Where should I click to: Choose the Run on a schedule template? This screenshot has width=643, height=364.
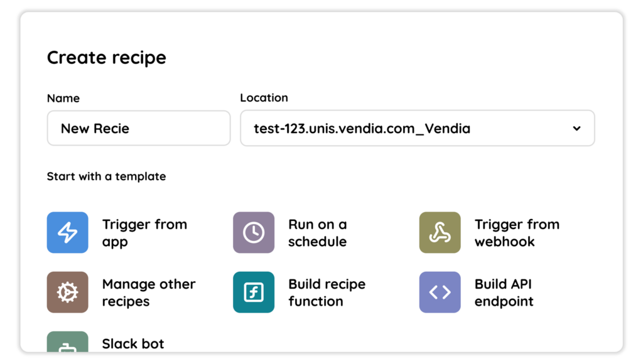[317, 233]
